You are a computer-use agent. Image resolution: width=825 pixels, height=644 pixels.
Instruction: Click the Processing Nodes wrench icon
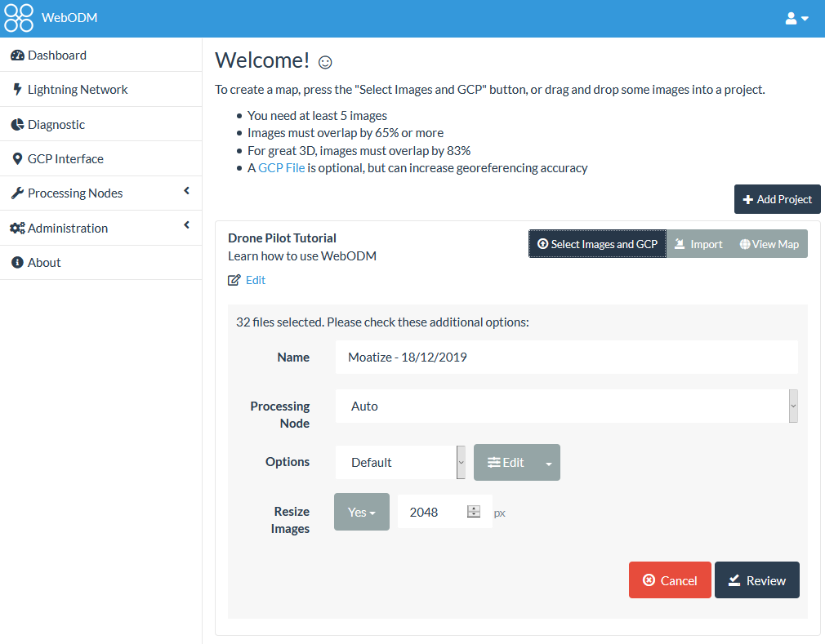pos(18,193)
